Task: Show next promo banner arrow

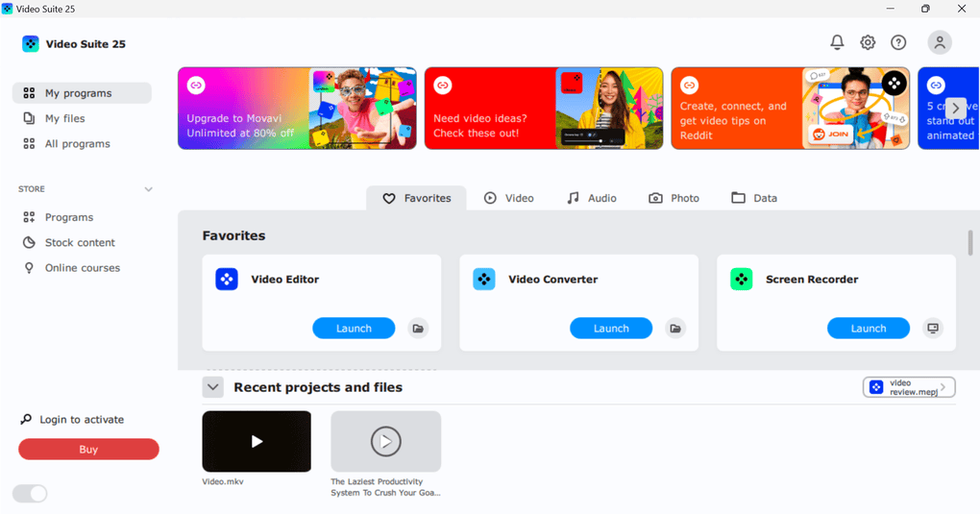Action: 956,109
